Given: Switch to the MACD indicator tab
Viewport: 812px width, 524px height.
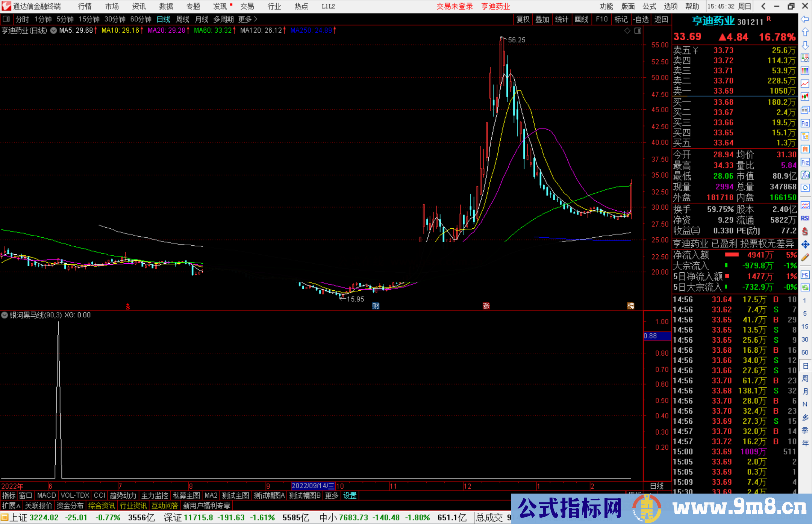Looking at the screenshot, I should click(x=47, y=495).
